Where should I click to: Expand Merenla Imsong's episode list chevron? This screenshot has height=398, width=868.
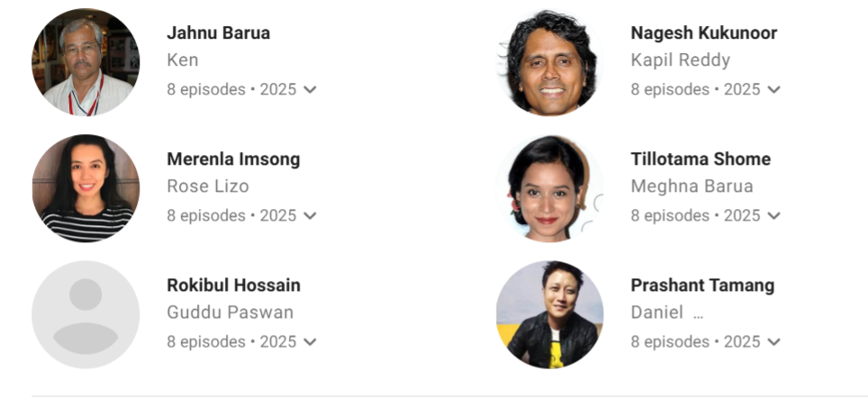tap(311, 216)
